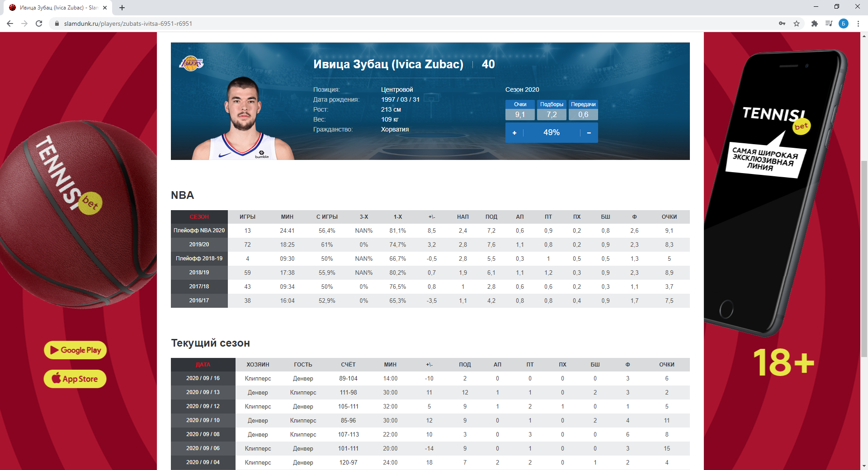Open saved passwords key icon

coord(782,23)
